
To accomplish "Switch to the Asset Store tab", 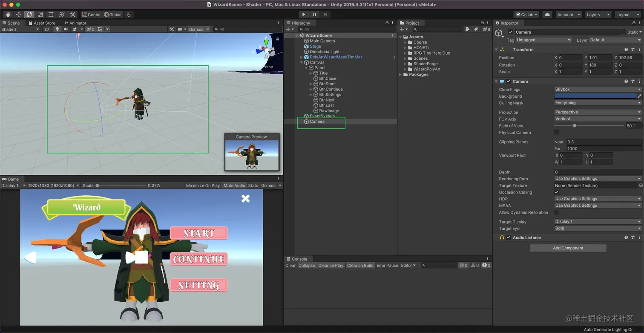I will (42, 23).
